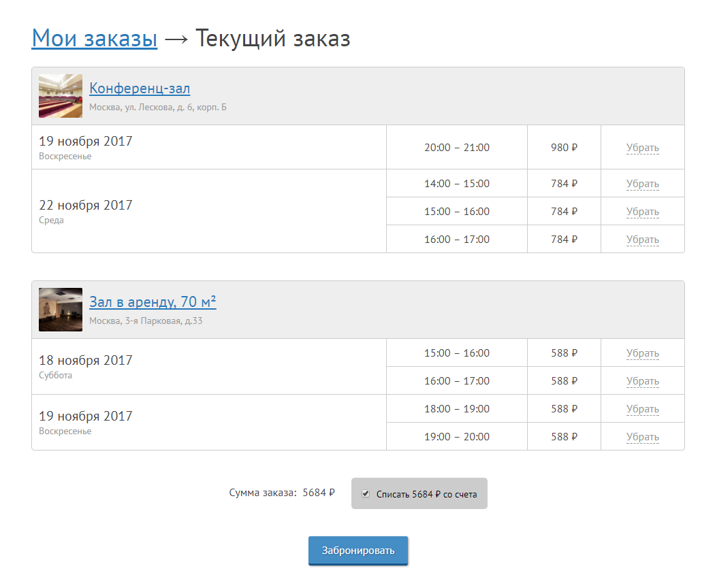This screenshot has height=588, width=715.
Task: Remove the 19:00 – 20:00 slot for 588 ₽
Action: 642,437
